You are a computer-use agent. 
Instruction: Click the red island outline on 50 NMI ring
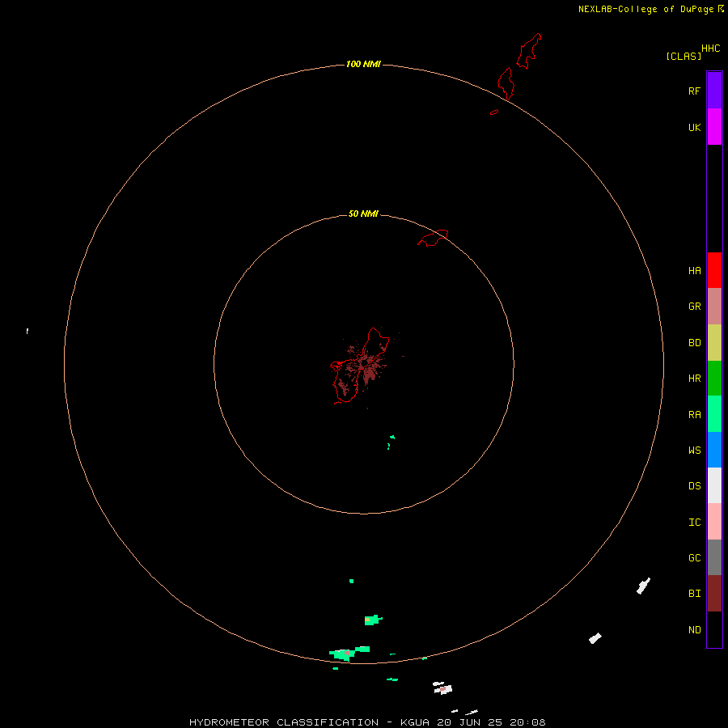[x=433, y=238]
